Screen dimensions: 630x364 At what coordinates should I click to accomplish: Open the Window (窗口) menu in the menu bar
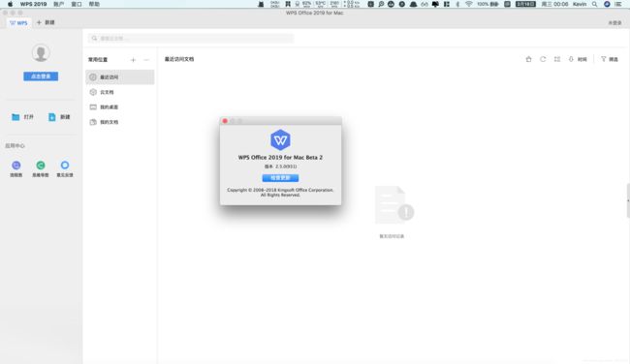click(x=77, y=4)
